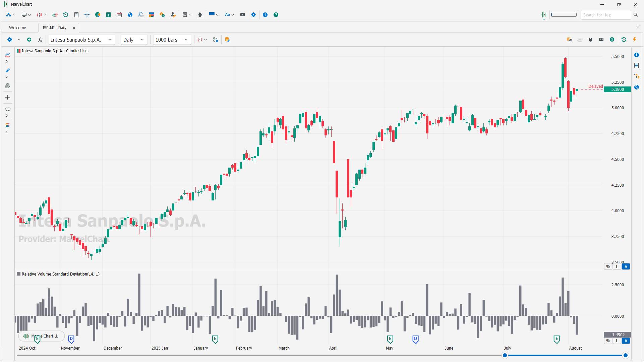Open the blue document panel on right sidebar
Viewport: 644px width, 362px height.
pyautogui.click(x=637, y=66)
